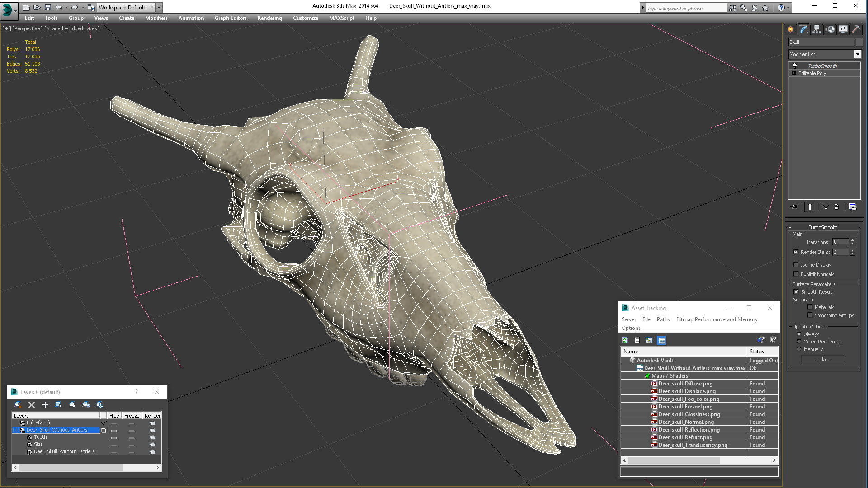
Task: Enable Separate by Materials checkbox
Action: click(810, 307)
